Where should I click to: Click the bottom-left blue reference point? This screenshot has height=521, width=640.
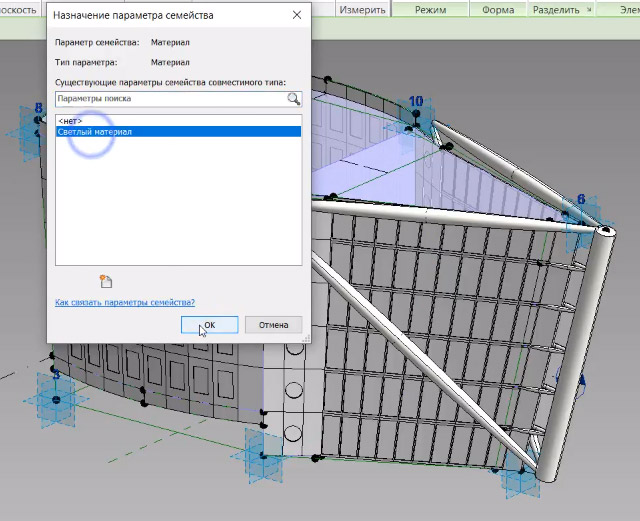point(56,397)
